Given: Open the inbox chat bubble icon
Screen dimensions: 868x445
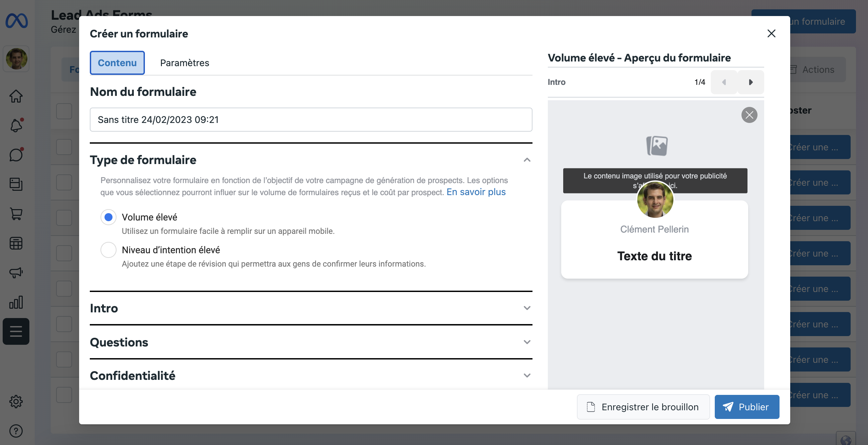Looking at the screenshot, I should tap(16, 155).
